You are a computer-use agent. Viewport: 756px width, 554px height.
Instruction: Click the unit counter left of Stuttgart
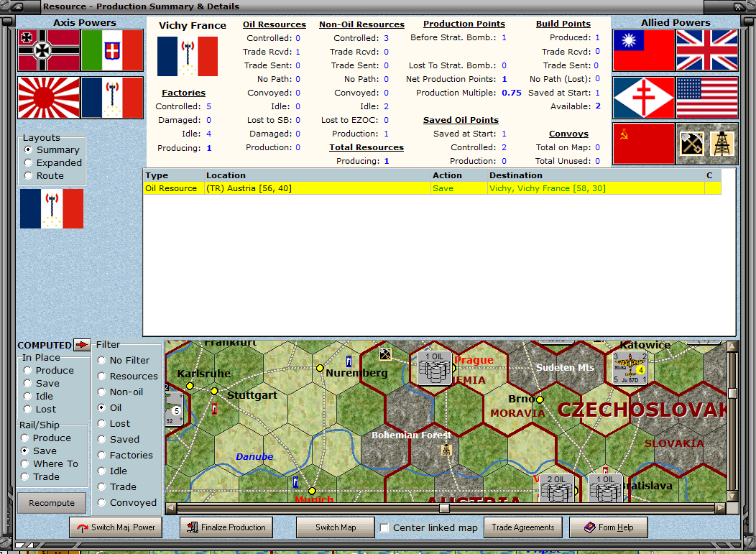174,409
